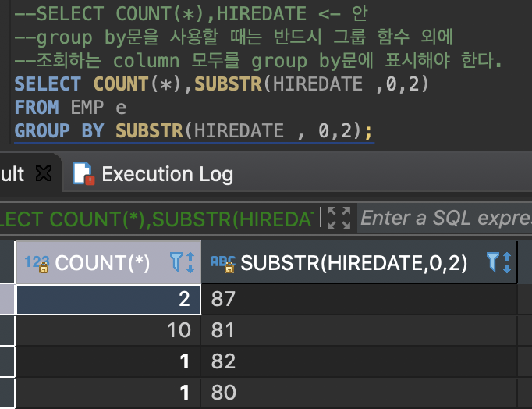Select the cell with count value 10

coord(108,330)
